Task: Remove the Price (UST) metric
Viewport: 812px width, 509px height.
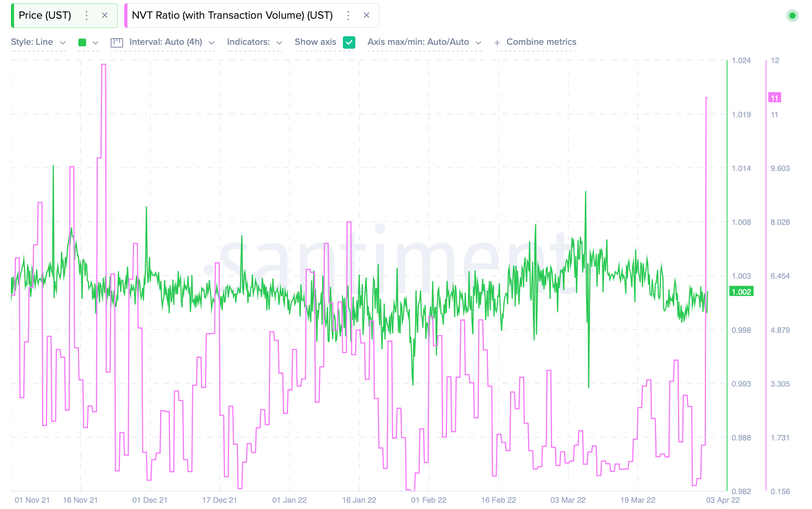Action: coord(104,16)
